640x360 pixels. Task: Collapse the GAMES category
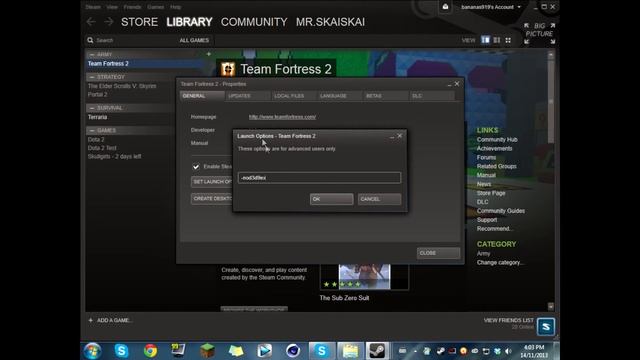pyautogui.click(x=91, y=131)
